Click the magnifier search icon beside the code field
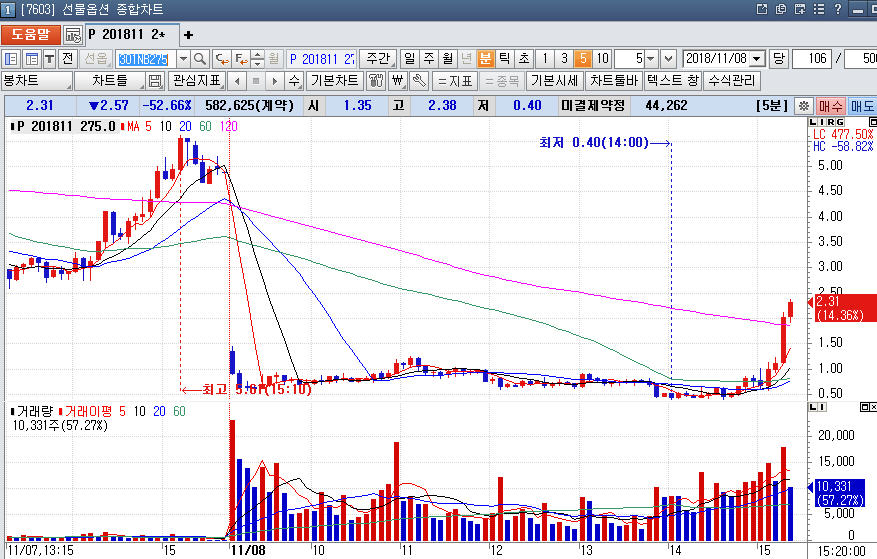 click(200, 59)
